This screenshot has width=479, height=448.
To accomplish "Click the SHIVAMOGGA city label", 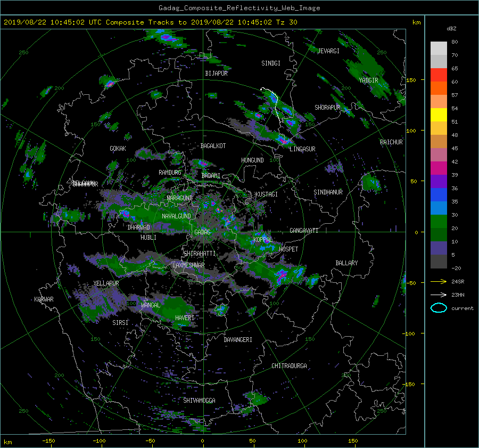I will coord(199,400).
